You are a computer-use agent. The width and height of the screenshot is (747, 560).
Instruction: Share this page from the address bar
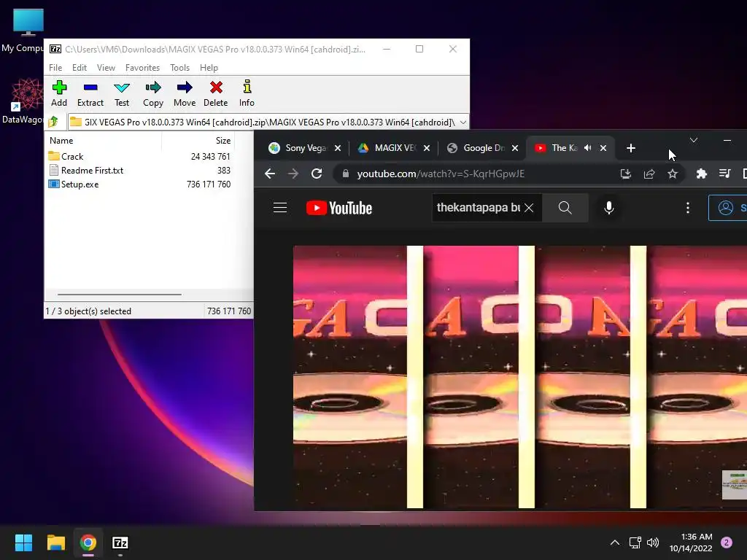(649, 174)
